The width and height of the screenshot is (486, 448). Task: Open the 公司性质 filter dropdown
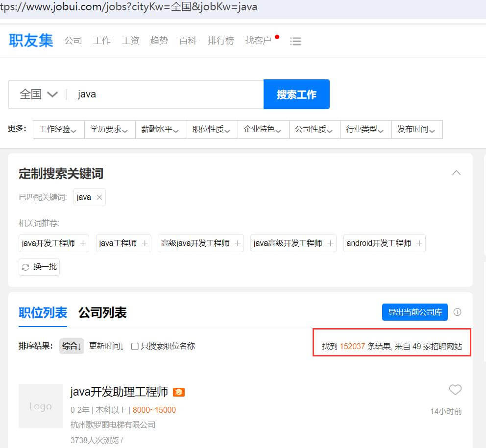point(315,129)
